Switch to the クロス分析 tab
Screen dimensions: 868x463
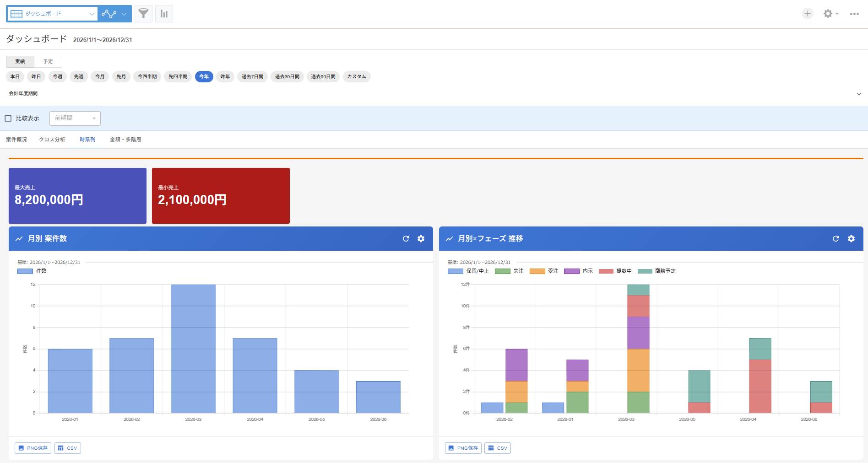(x=52, y=140)
